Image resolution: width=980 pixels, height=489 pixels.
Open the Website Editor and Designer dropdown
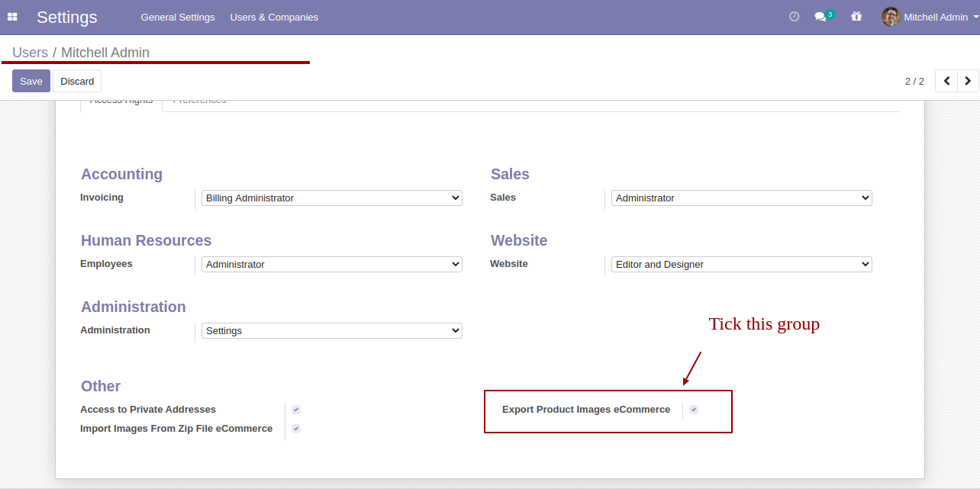pyautogui.click(x=742, y=264)
